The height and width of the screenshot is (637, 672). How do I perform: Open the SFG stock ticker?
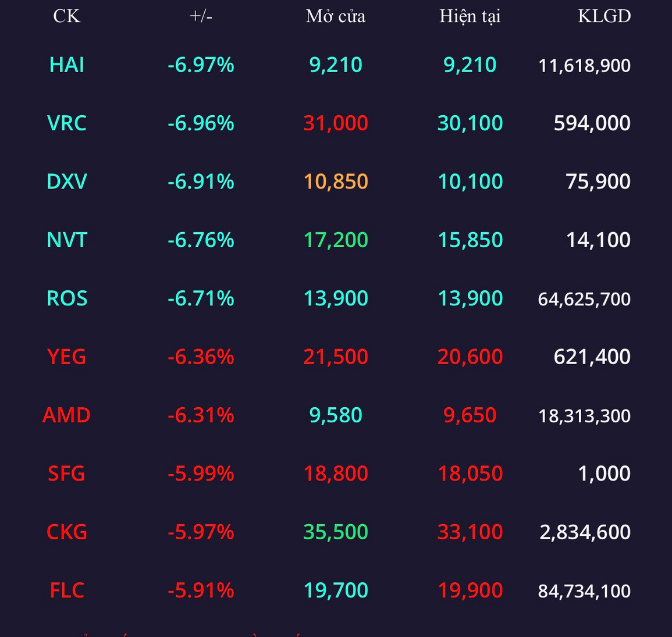pyautogui.click(x=66, y=474)
